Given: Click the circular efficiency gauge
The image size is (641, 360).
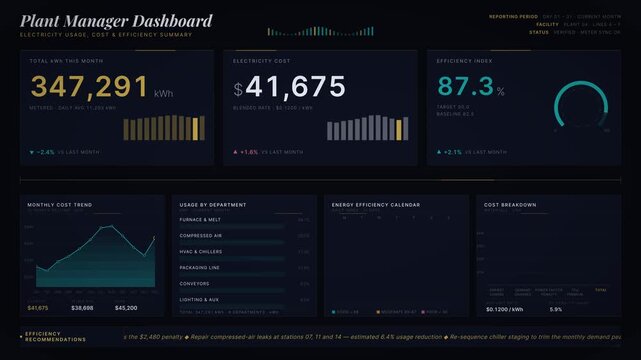Looking at the screenshot, I should point(581,105).
